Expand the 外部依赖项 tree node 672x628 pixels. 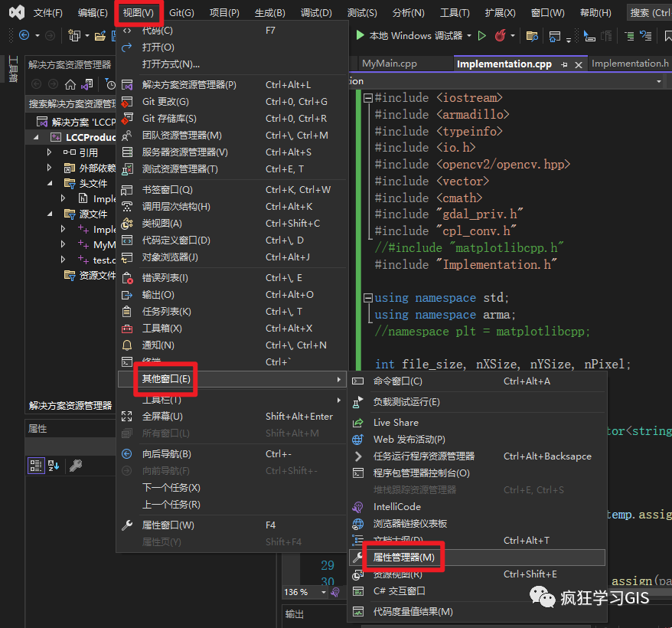click(49, 168)
